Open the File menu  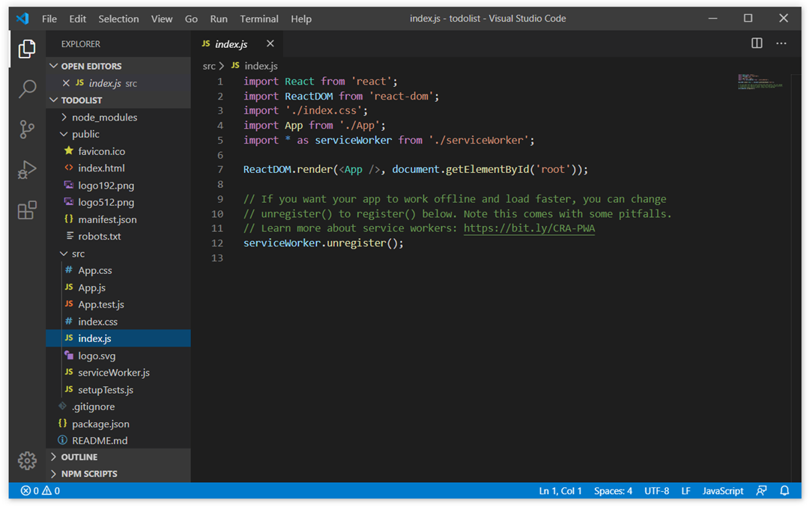pyautogui.click(x=49, y=19)
